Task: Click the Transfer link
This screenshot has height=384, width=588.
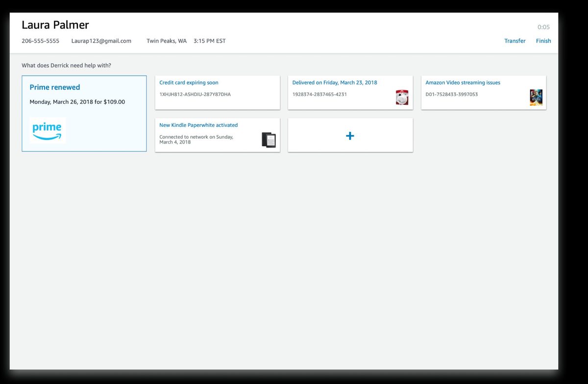Action: click(x=514, y=41)
